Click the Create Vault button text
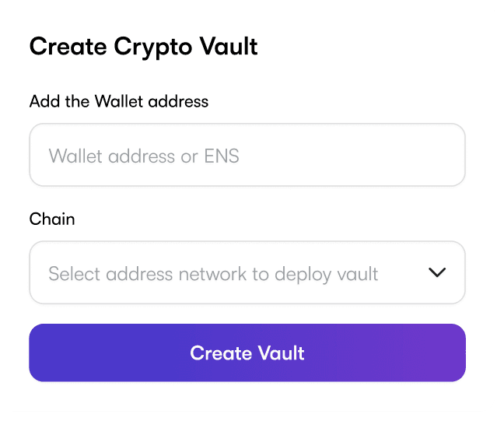This screenshot has height=421, width=504. coord(247,353)
